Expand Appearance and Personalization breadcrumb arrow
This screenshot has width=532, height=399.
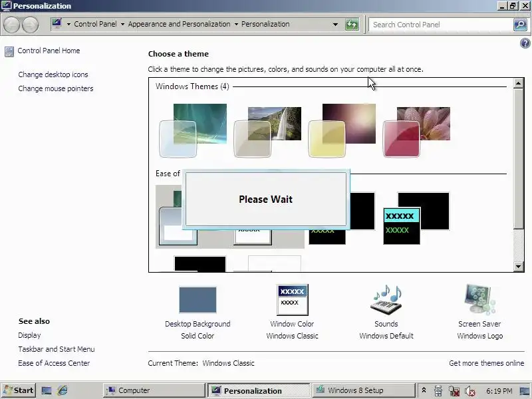(x=236, y=25)
